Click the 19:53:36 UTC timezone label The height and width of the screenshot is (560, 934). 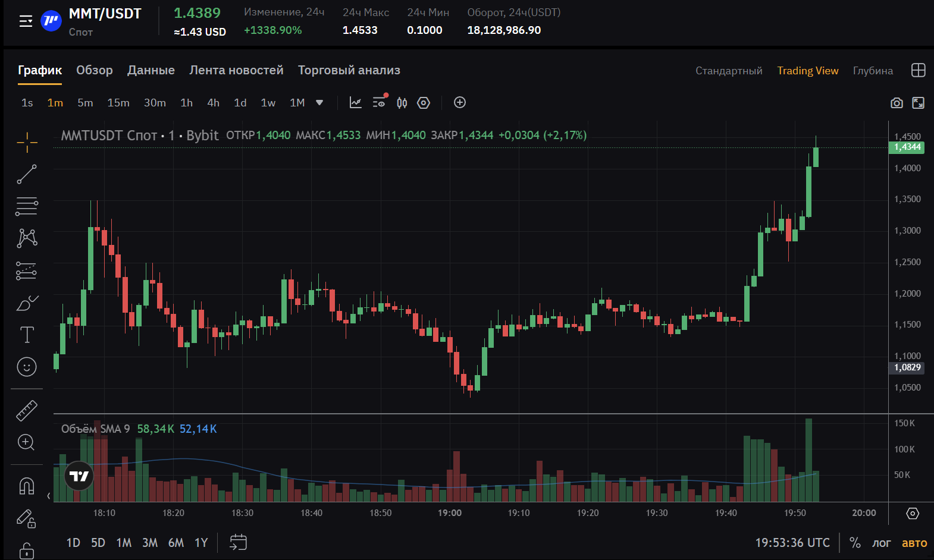click(x=792, y=543)
